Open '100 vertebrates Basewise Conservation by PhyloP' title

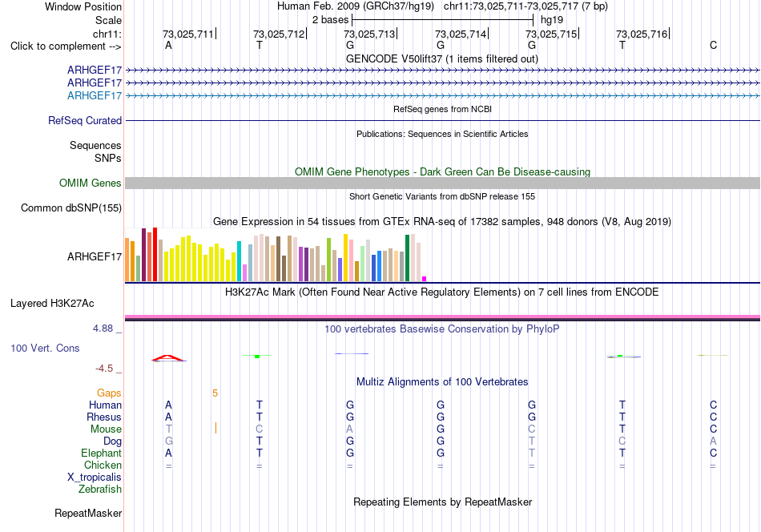(x=441, y=329)
